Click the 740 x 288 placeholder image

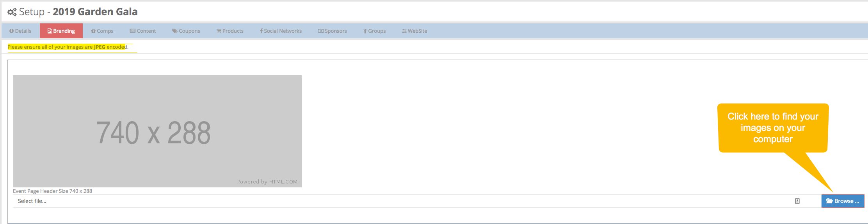pos(157,131)
